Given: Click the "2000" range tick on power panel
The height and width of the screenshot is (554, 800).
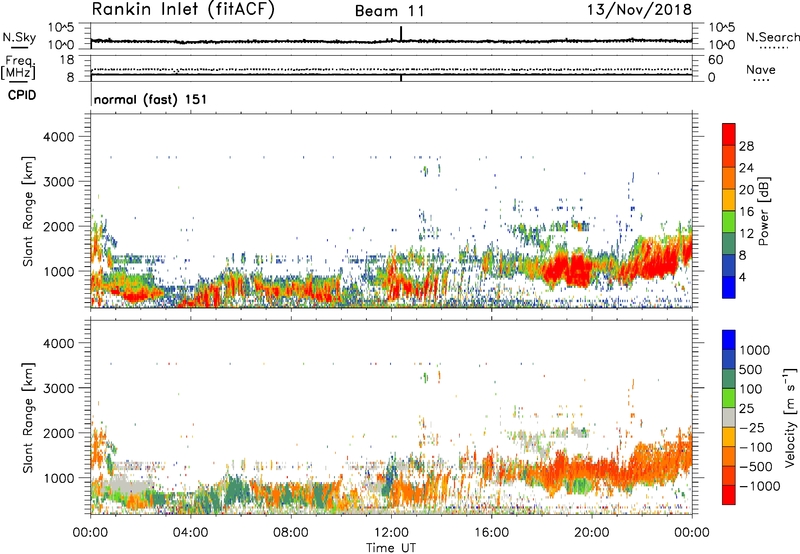Looking at the screenshot, I should coord(59,226).
